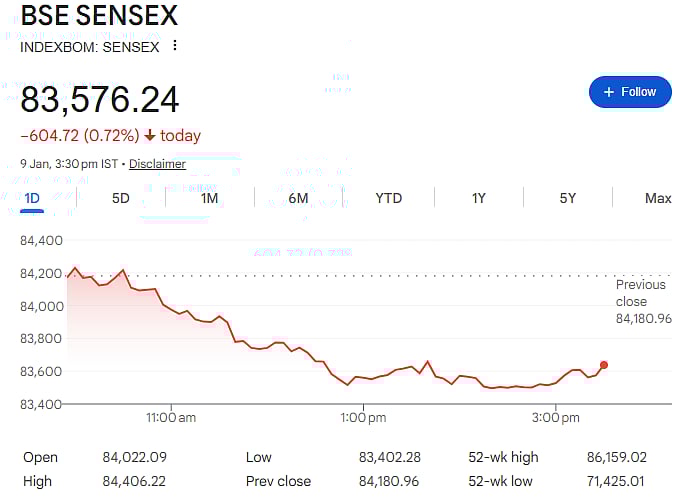Show the 6M chart range
Viewport: 692px width, 498px height.
point(298,198)
